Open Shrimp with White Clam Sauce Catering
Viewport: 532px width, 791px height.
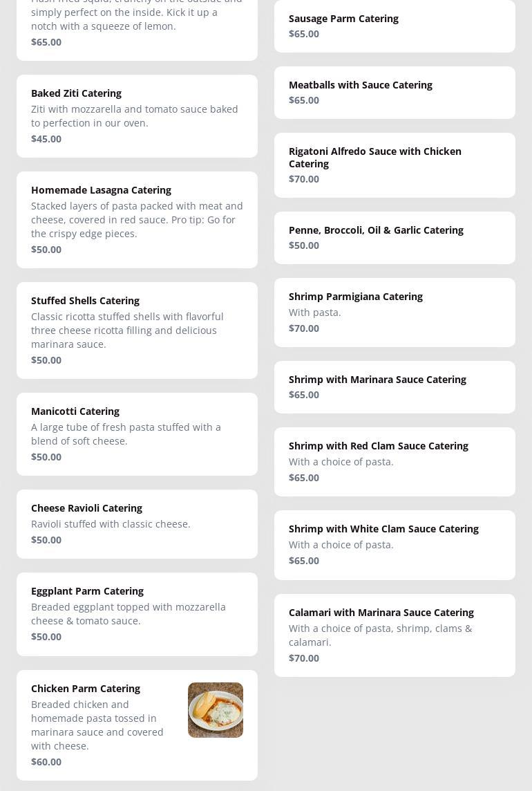pos(395,545)
